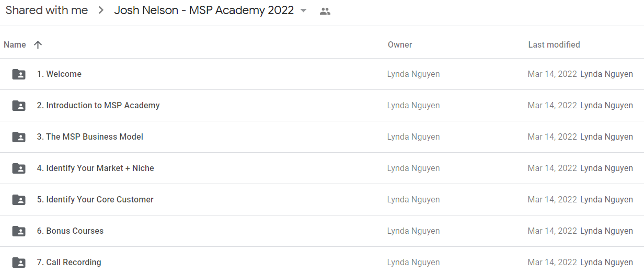Click the folder icon for Identify Your Core Customer
The width and height of the screenshot is (644, 273).
(x=19, y=200)
